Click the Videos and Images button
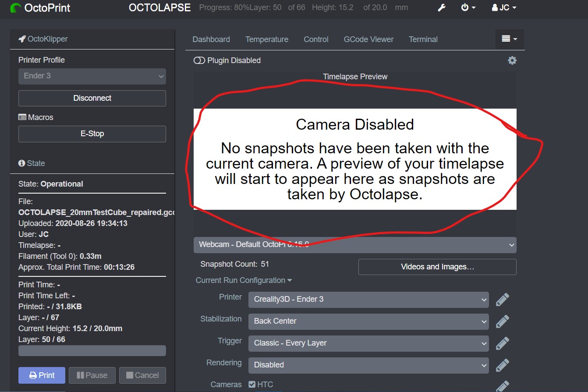588x392 pixels. (437, 267)
